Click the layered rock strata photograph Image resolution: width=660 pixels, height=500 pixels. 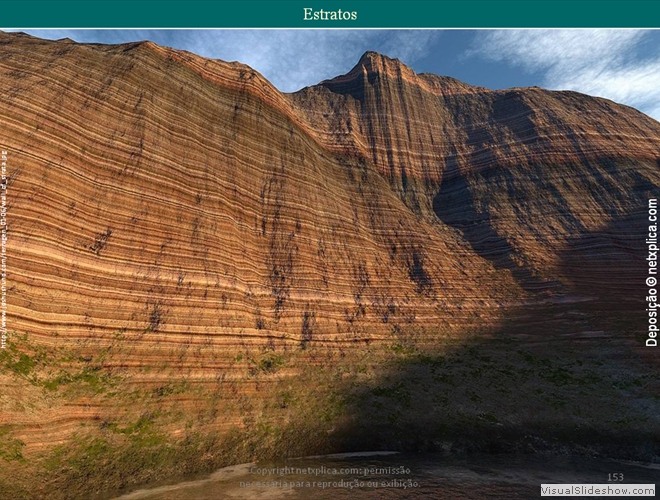coord(330,264)
